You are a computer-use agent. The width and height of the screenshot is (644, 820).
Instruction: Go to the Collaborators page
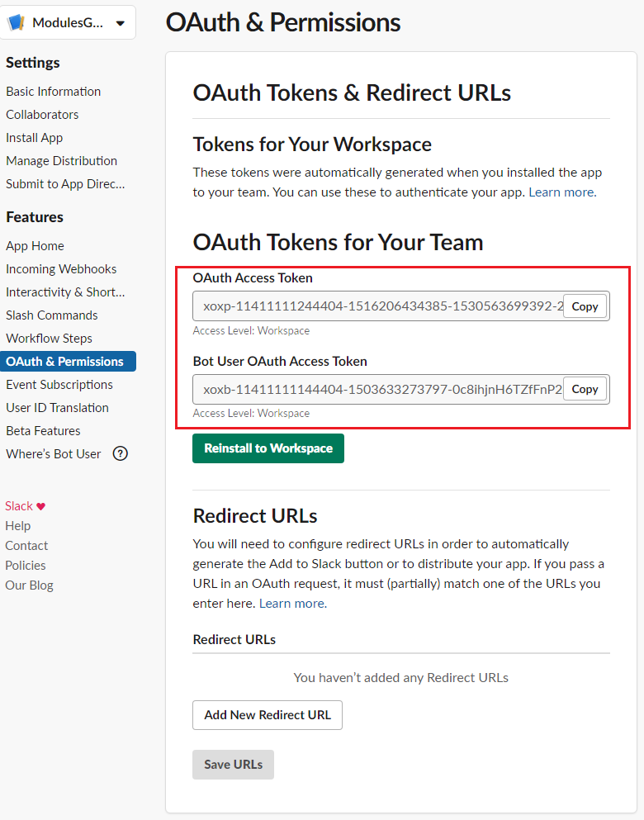(42, 115)
